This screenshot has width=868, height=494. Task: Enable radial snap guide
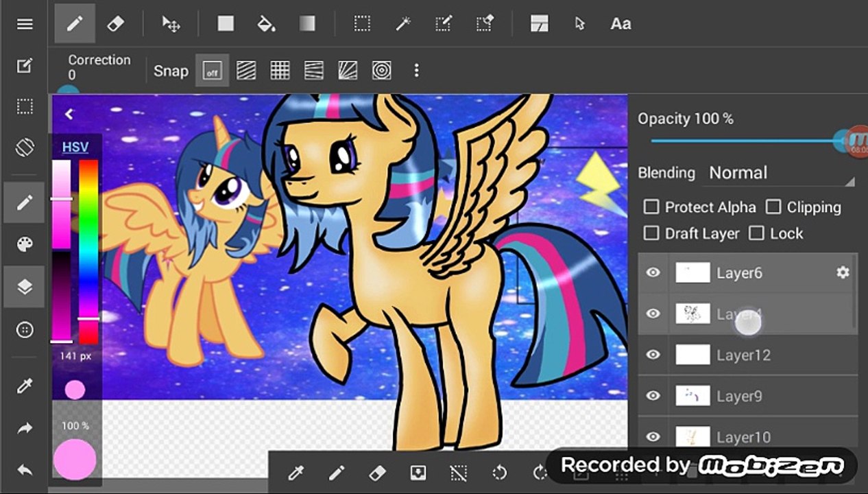[382, 70]
